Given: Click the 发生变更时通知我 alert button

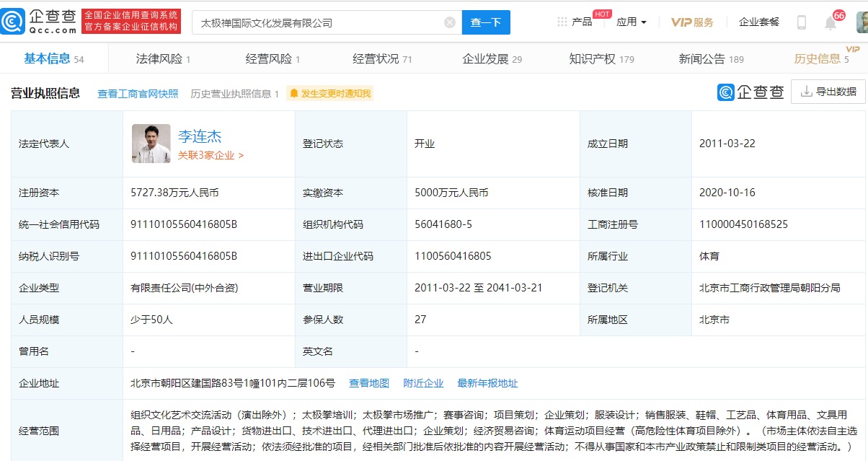Looking at the screenshot, I should (x=330, y=94).
